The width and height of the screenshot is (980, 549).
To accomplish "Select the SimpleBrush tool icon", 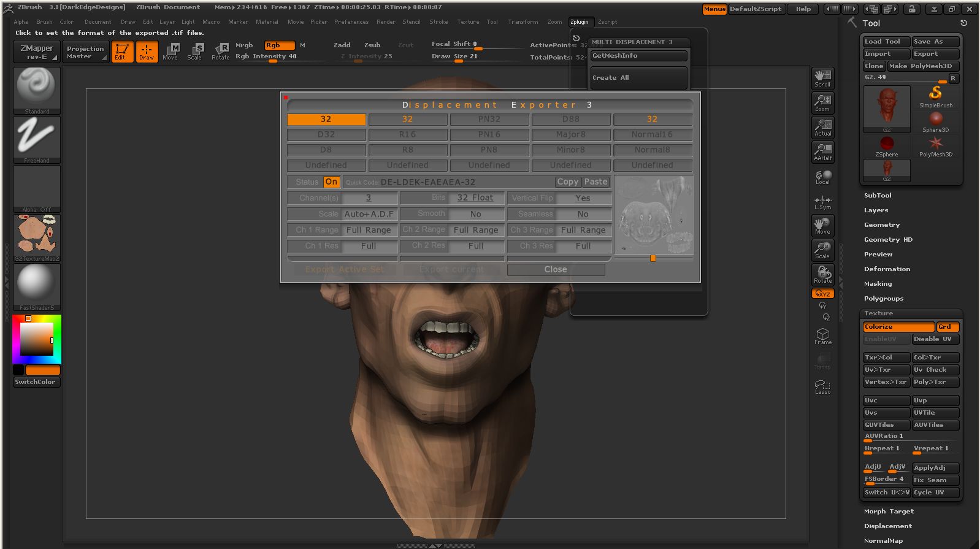I will click(935, 97).
